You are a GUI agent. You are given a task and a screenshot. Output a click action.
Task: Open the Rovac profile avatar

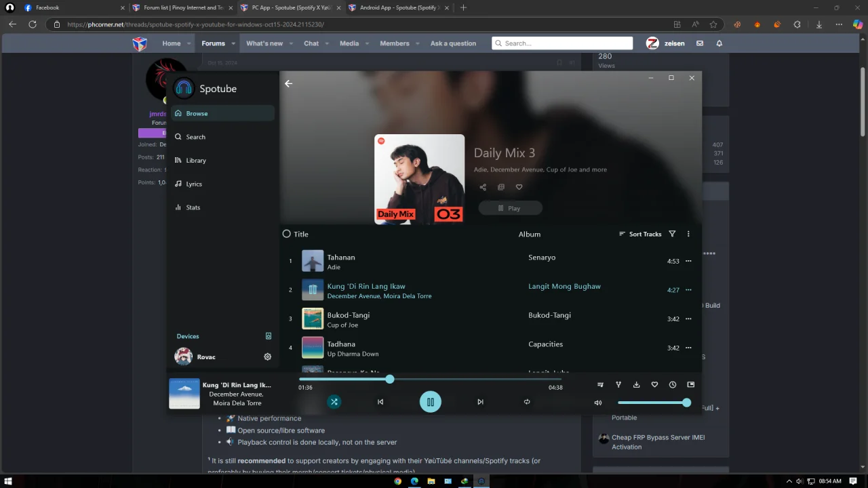click(x=183, y=357)
